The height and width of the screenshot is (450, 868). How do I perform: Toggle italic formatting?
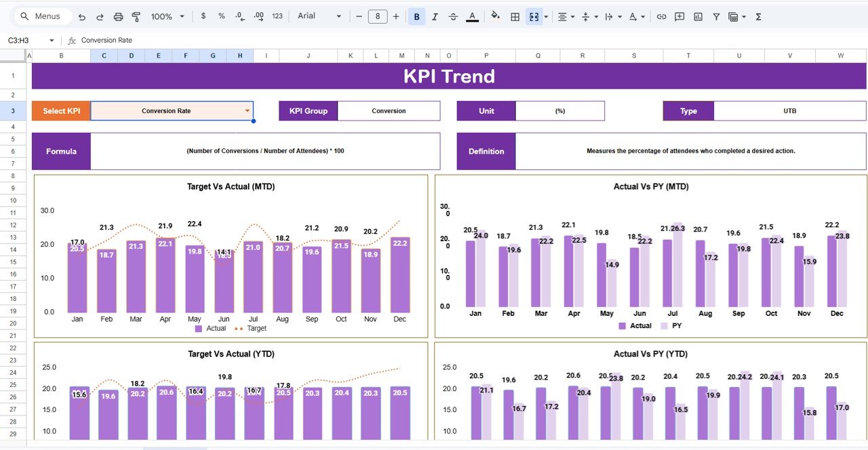[435, 16]
